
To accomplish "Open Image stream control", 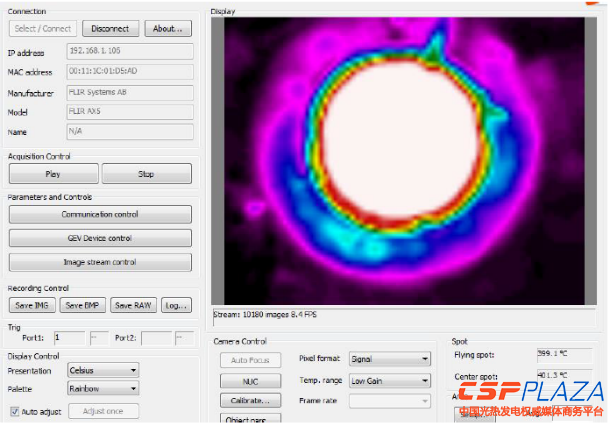I will [100, 263].
